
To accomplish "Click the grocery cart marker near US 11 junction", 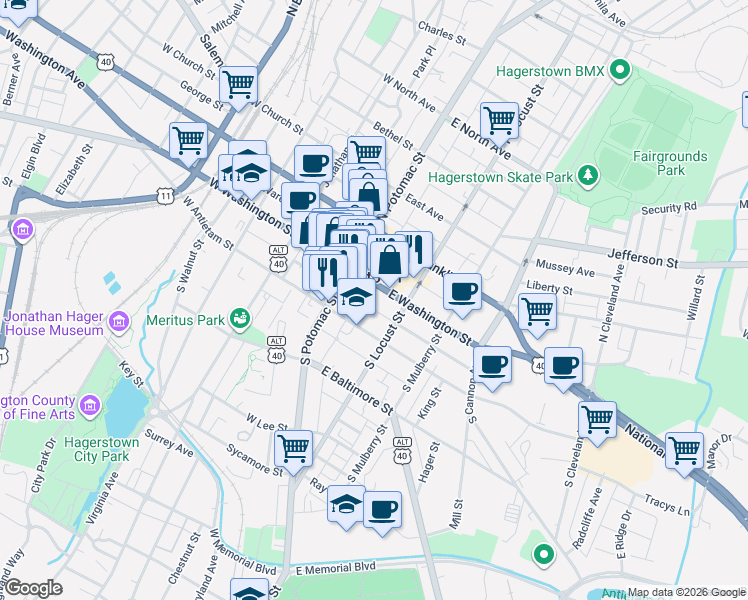I will 188,145.
